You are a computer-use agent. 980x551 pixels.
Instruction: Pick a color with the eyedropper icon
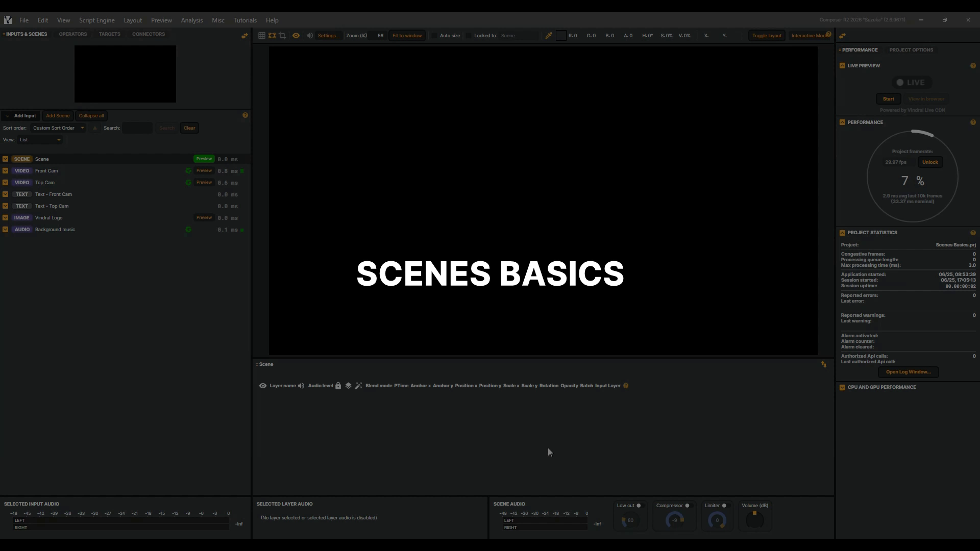[549, 36]
